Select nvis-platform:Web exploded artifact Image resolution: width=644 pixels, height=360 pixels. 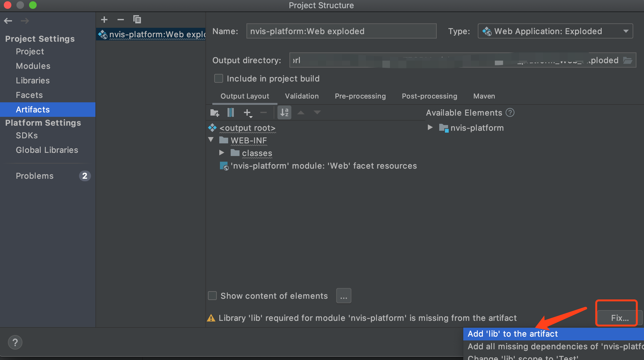pos(151,34)
